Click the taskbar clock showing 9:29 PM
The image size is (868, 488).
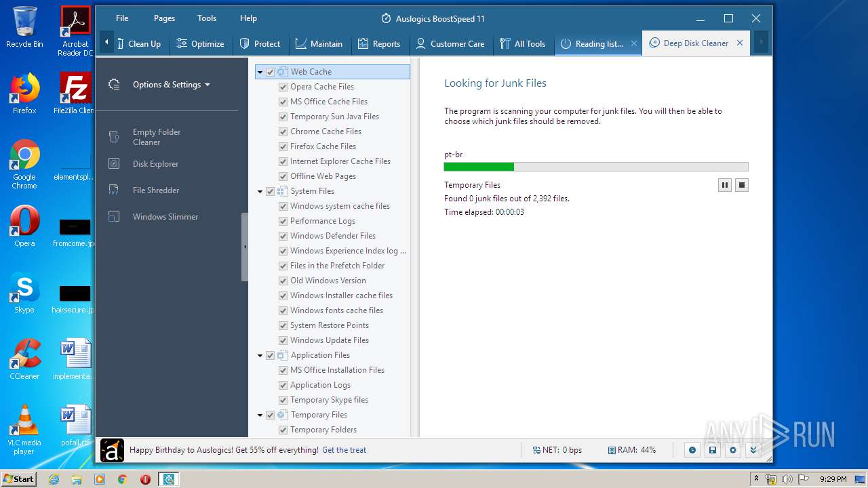pos(833,479)
